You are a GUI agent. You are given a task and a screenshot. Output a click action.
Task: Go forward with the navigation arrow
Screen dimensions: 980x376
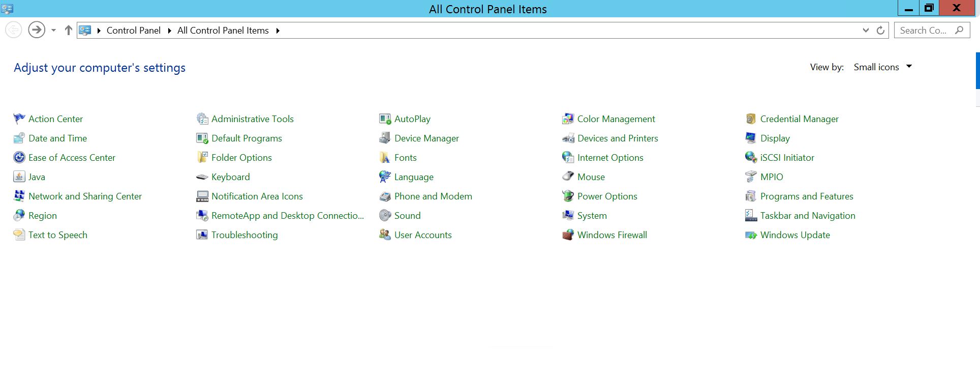click(x=37, y=30)
